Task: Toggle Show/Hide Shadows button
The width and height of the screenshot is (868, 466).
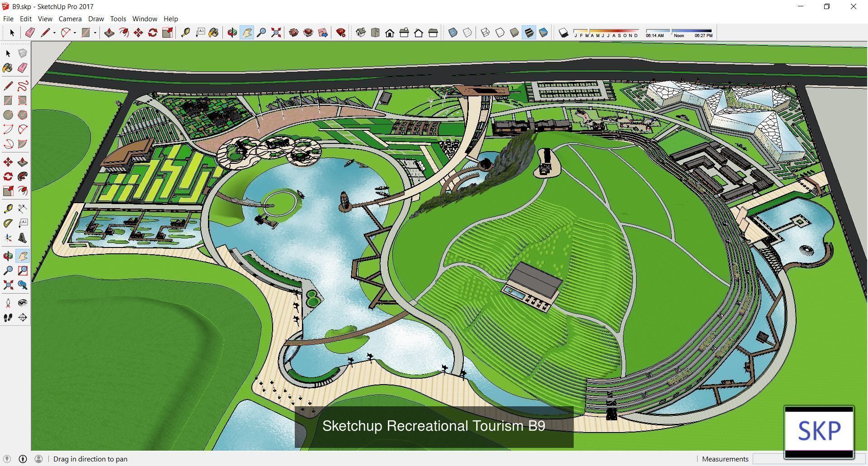Action: [563, 33]
